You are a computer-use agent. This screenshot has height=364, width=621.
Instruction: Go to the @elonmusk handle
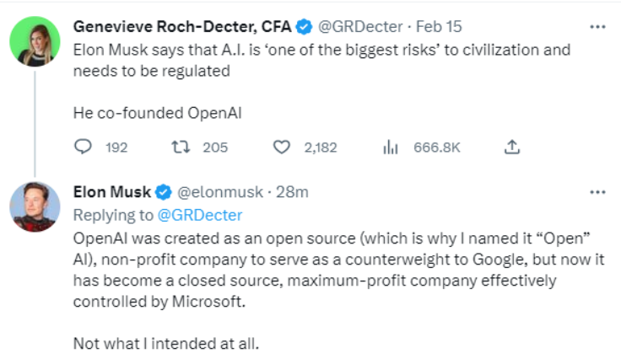pos(219,192)
